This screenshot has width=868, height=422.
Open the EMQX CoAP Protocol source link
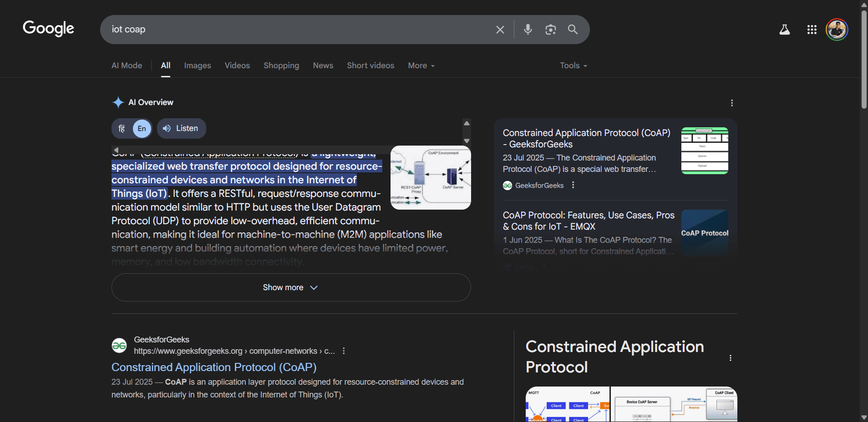(x=589, y=221)
